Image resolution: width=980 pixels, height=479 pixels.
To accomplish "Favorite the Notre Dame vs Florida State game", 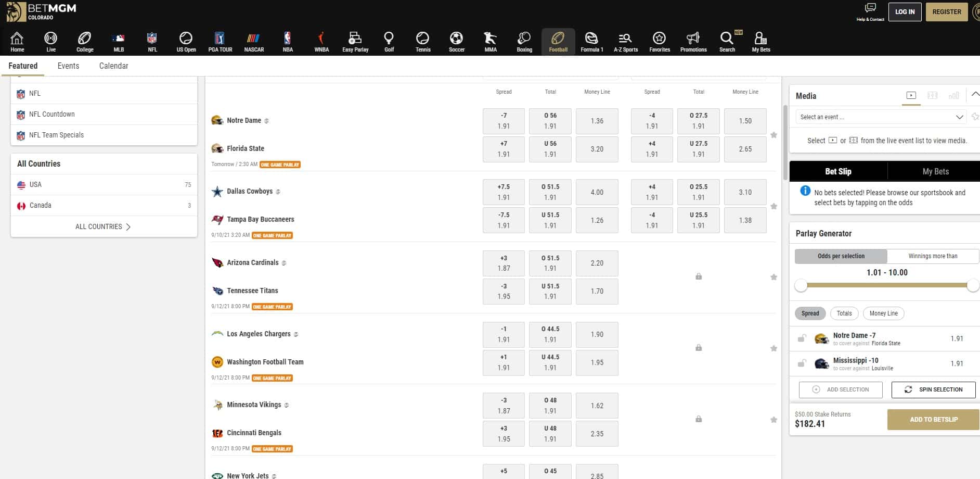I will [773, 135].
